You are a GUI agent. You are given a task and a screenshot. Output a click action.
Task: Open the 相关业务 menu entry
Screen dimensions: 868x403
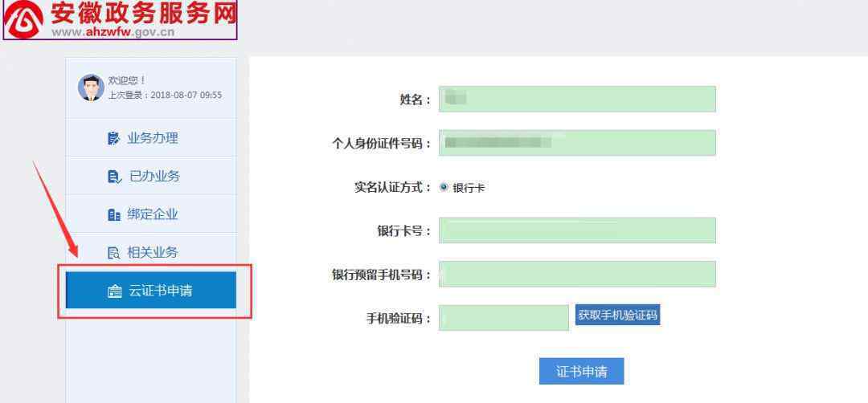pyautogui.click(x=151, y=252)
